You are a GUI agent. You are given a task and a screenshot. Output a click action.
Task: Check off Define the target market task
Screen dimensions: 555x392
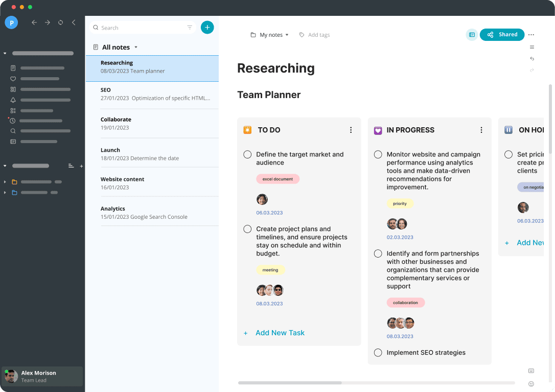(x=247, y=154)
